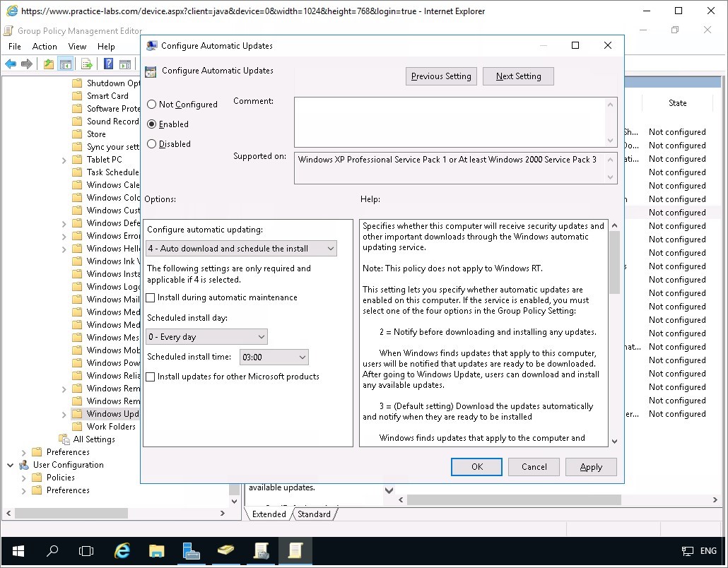Open Internet Explorer from the taskbar
This screenshot has height=568, width=728.
(122, 550)
